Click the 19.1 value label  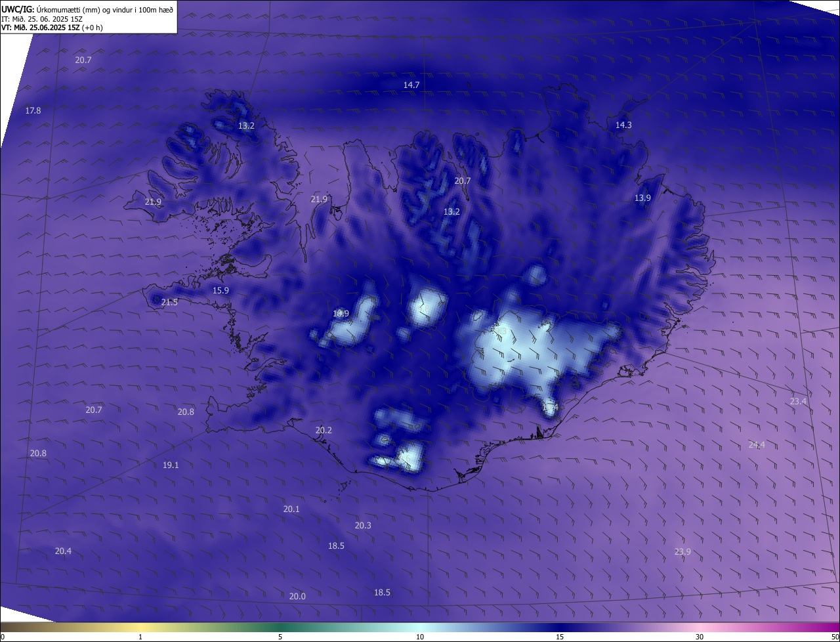(171, 465)
